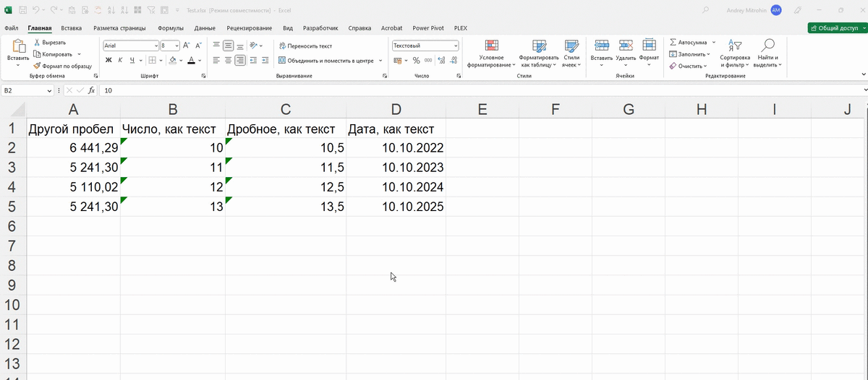Click Delete cells (Удалить) icon

point(626,45)
